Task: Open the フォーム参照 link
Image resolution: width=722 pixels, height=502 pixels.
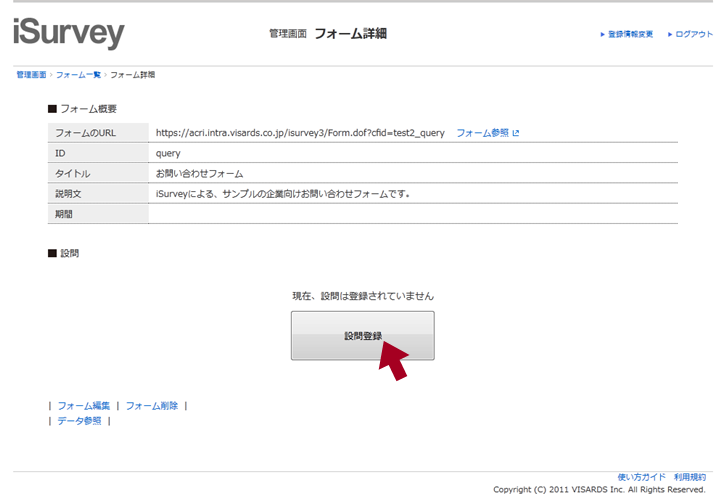Action: (482, 133)
